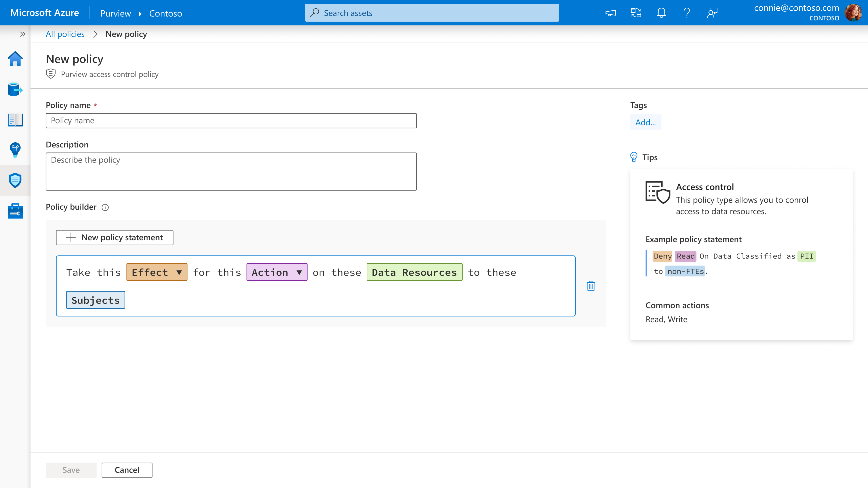
Task: Focus the Description text area
Action: click(231, 172)
